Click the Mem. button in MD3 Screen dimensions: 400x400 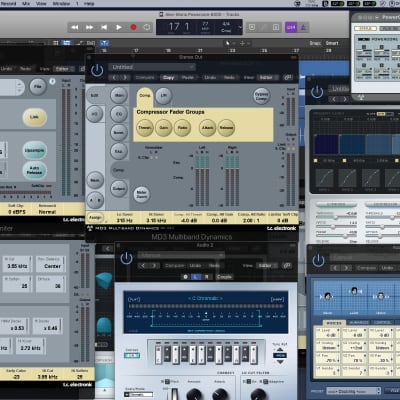(95, 180)
